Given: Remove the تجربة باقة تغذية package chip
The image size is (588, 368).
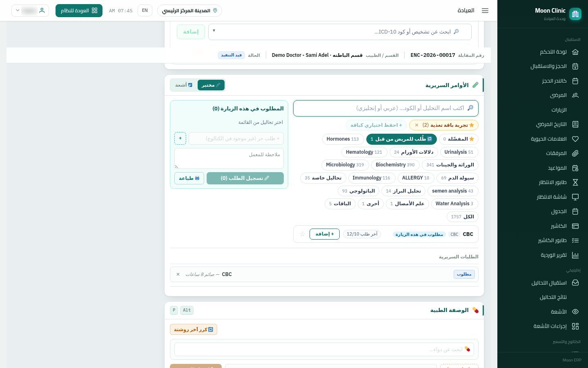Looking at the screenshot, I should pyautogui.click(x=416, y=125).
